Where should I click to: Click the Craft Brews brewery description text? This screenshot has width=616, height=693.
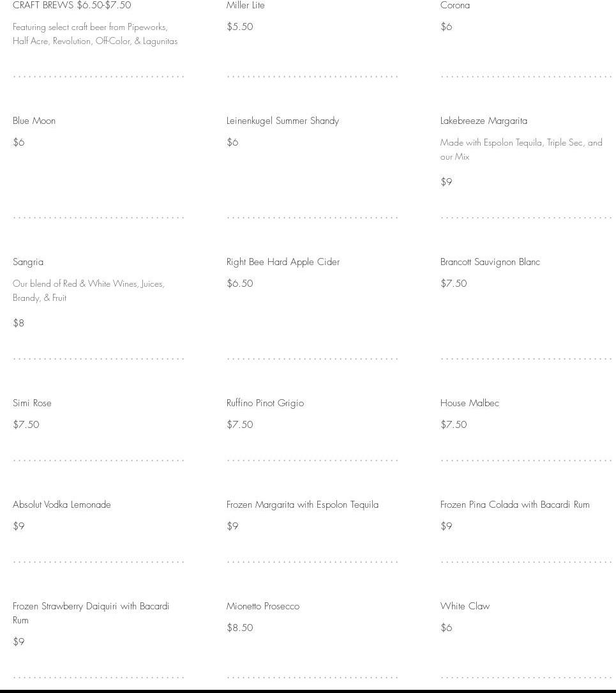95,34
